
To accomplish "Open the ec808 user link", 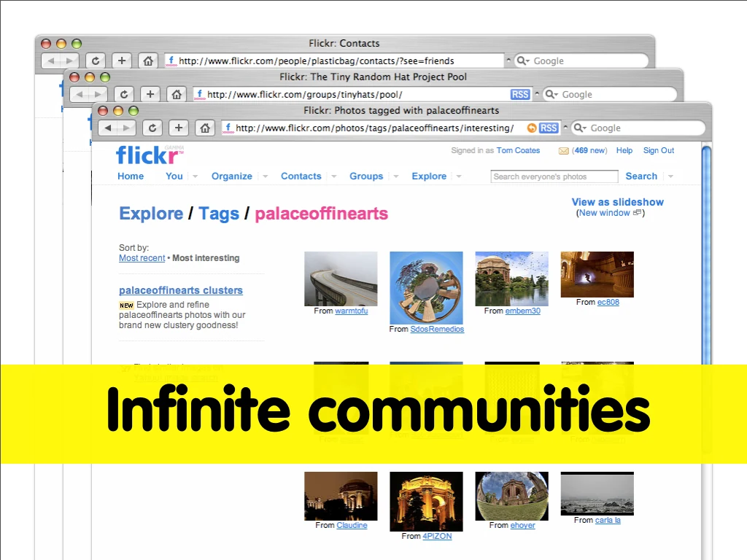I will 608,302.
